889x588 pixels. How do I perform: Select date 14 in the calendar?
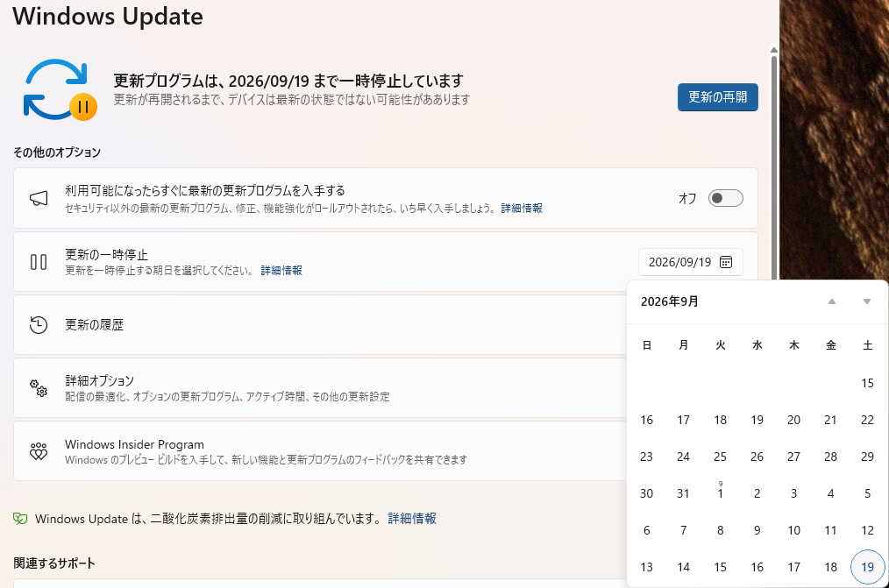click(683, 567)
